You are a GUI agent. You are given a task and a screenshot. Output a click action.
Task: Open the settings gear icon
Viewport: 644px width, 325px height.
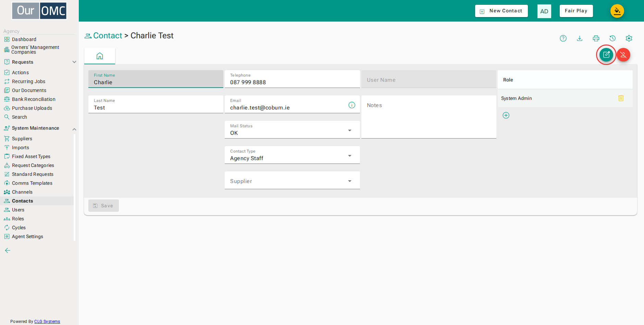pos(629,38)
